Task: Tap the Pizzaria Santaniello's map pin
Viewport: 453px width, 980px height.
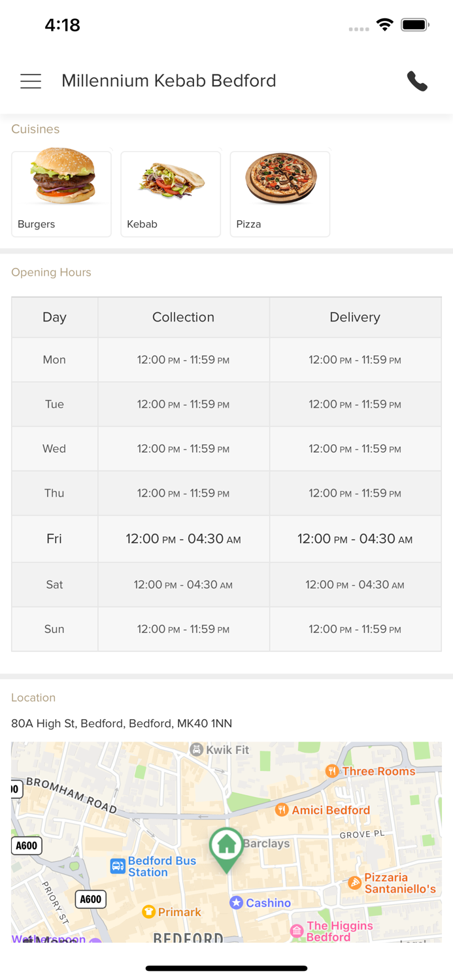Action: coord(354,883)
